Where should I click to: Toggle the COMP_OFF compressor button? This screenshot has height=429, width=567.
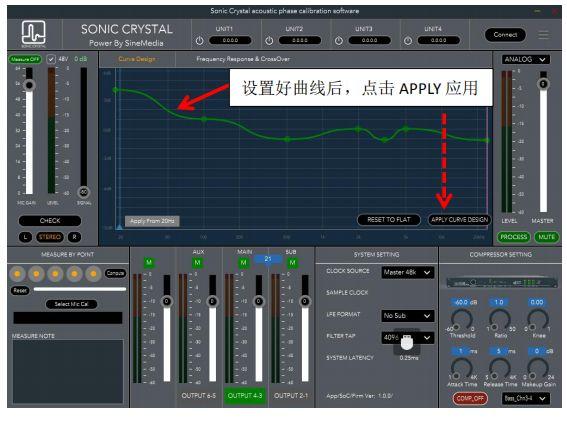click(470, 398)
